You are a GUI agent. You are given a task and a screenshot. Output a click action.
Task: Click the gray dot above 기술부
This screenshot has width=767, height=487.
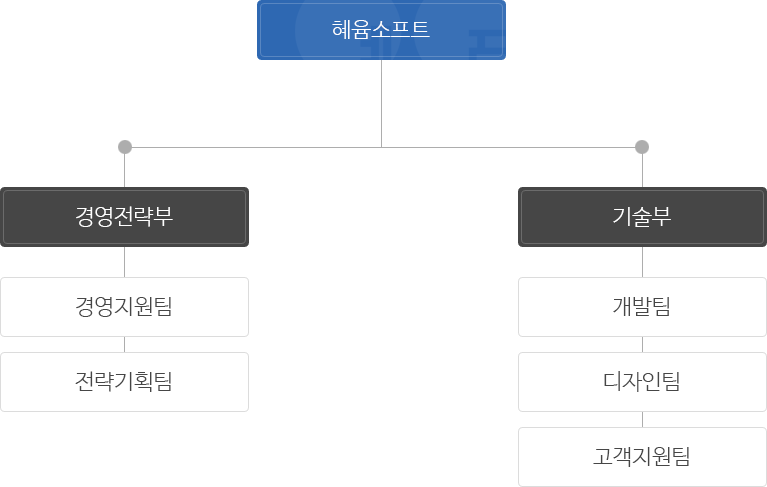(642, 147)
